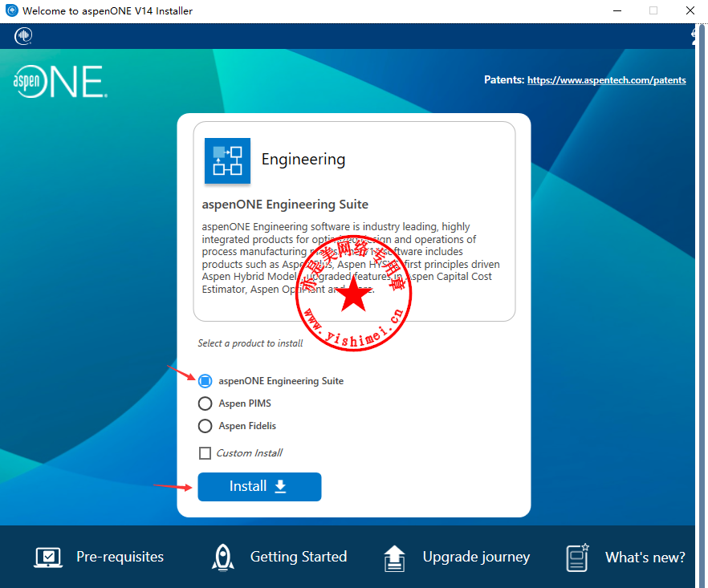Open the aspentech.com patents link
Viewport: 708px width, 588px height.
(x=606, y=80)
